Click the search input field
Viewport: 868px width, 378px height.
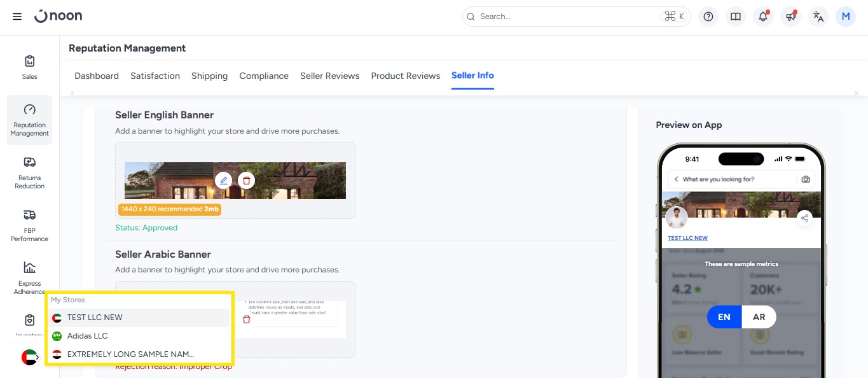click(566, 17)
